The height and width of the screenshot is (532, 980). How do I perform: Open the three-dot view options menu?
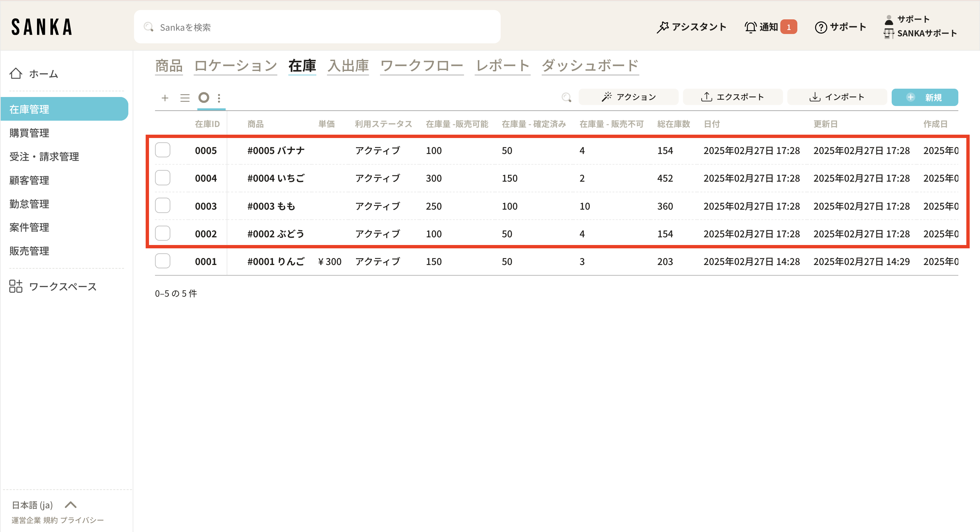(x=219, y=98)
